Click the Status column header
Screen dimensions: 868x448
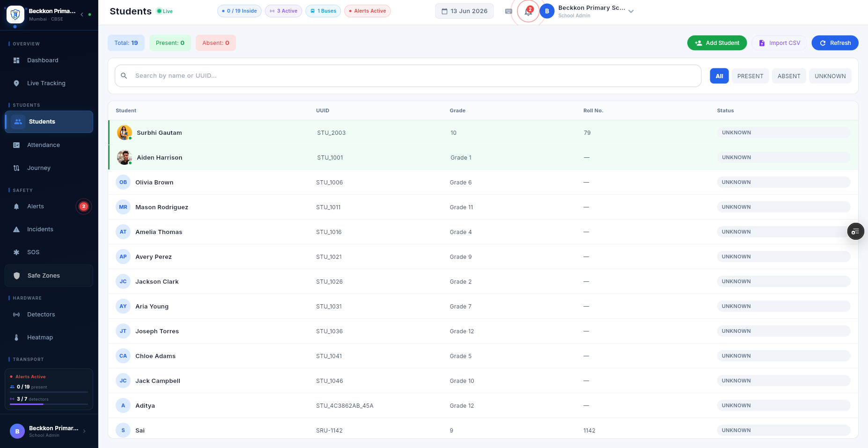[725, 110]
